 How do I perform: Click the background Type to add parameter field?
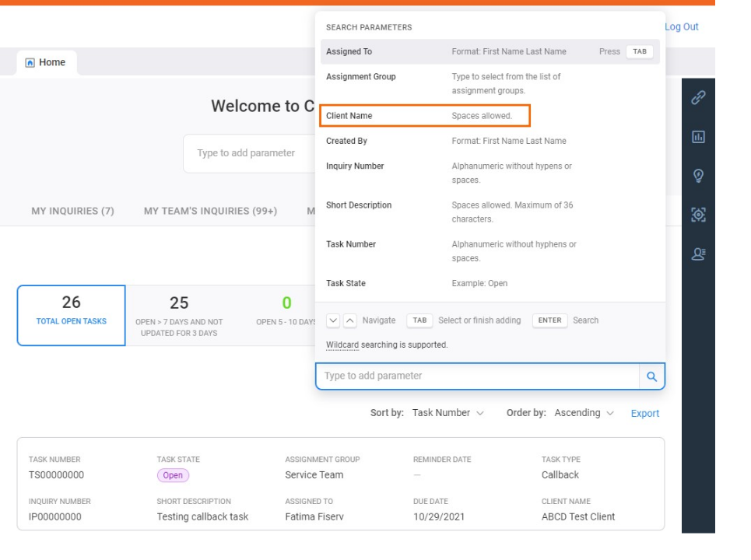[x=249, y=153]
